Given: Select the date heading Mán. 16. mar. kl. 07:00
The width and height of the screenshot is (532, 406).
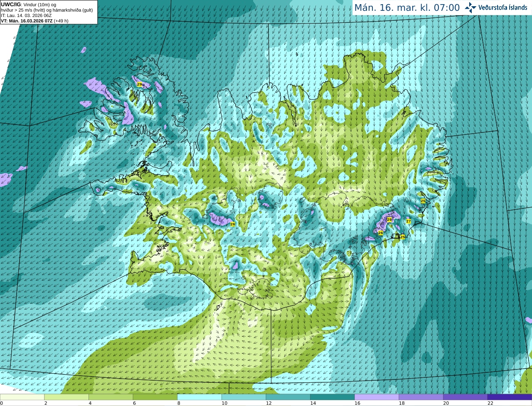Looking at the screenshot, I should click(407, 7).
